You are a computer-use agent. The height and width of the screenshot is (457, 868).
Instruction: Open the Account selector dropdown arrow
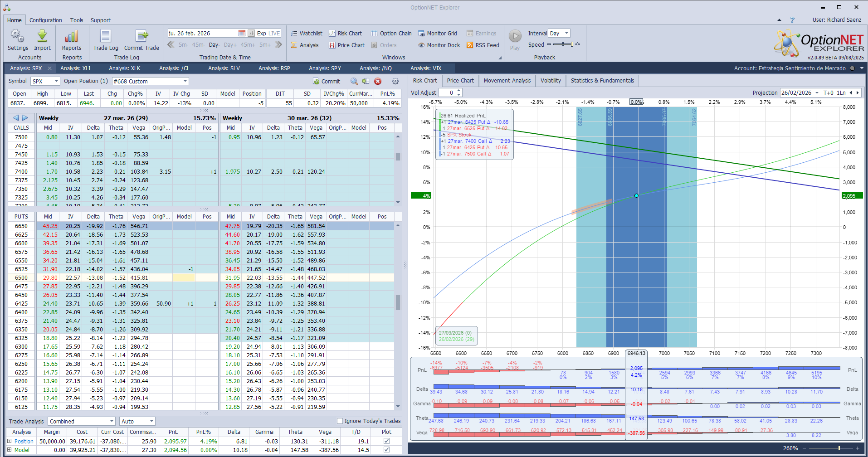point(862,68)
